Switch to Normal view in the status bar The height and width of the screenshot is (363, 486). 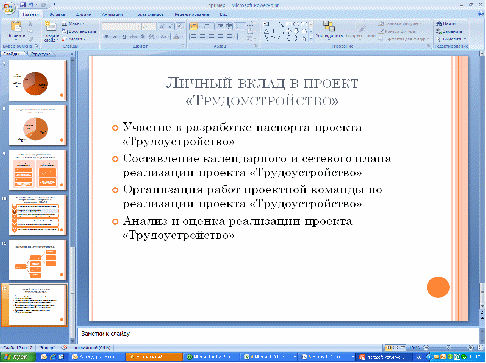point(388,348)
